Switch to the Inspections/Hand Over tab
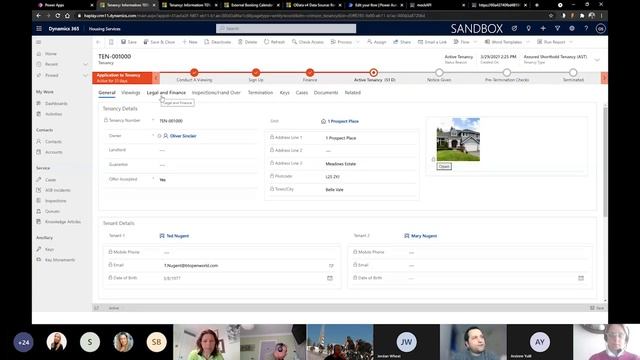Image resolution: width=640 pixels, height=360 pixels. pos(216,93)
